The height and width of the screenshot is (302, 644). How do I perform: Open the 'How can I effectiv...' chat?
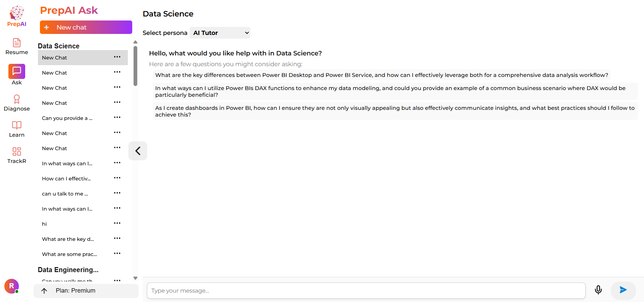(x=66, y=179)
